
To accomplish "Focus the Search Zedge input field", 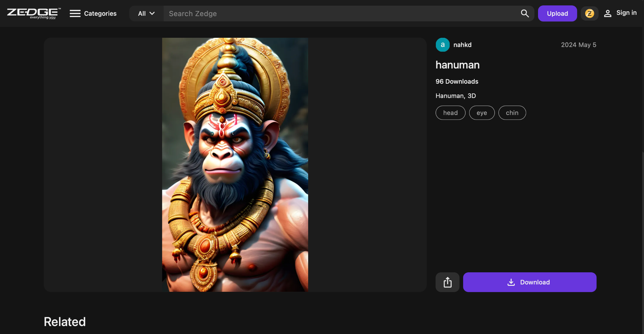I will pos(339,14).
